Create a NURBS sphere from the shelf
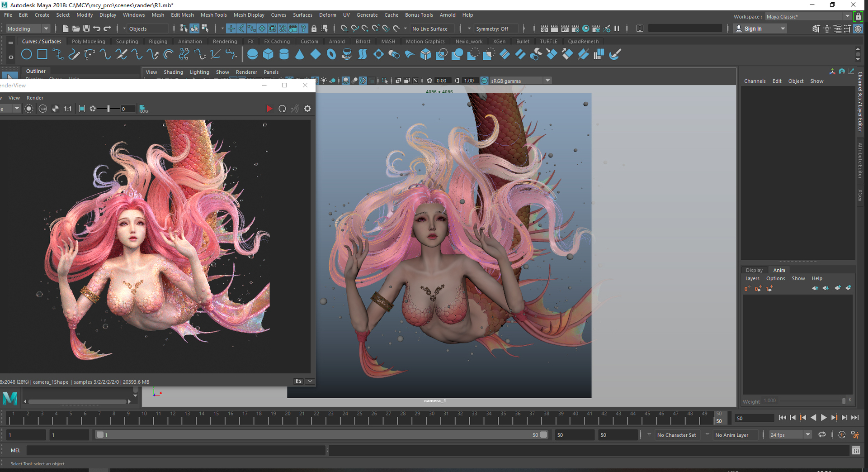 click(253, 55)
